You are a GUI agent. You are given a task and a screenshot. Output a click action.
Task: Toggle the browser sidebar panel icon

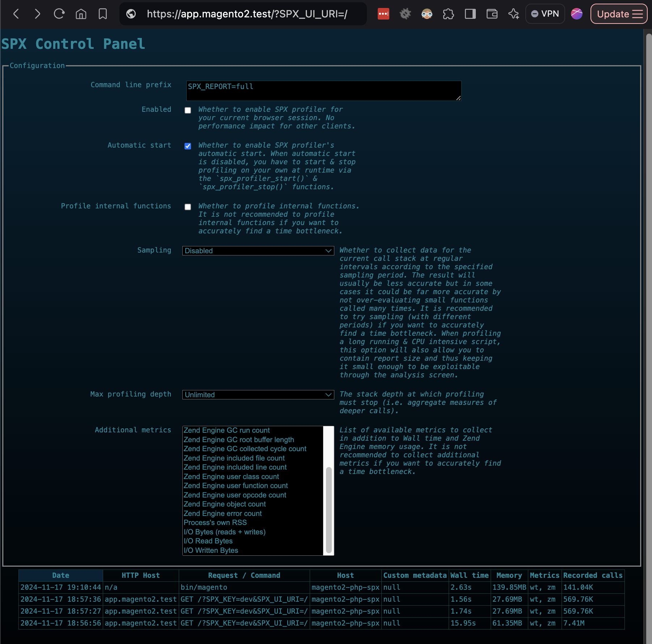(x=470, y=14)
